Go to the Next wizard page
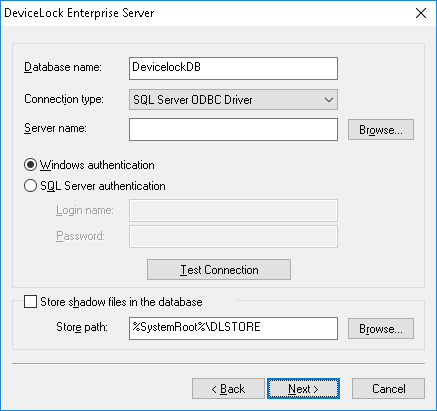The height and width of the screenshot is (411, 437). pyautogui.click(x=303, y=389)
